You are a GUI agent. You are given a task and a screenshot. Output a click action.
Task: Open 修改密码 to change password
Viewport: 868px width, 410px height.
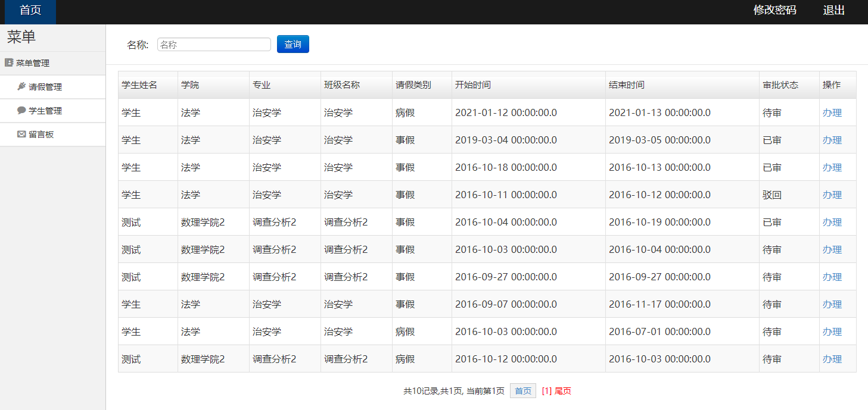[x=774, y=10]
